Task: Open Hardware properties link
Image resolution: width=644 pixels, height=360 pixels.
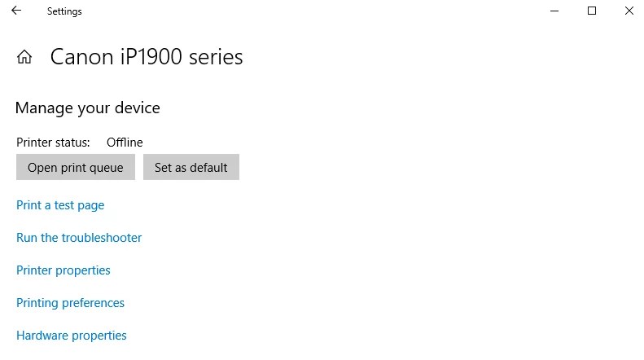Action: point(72,336)
